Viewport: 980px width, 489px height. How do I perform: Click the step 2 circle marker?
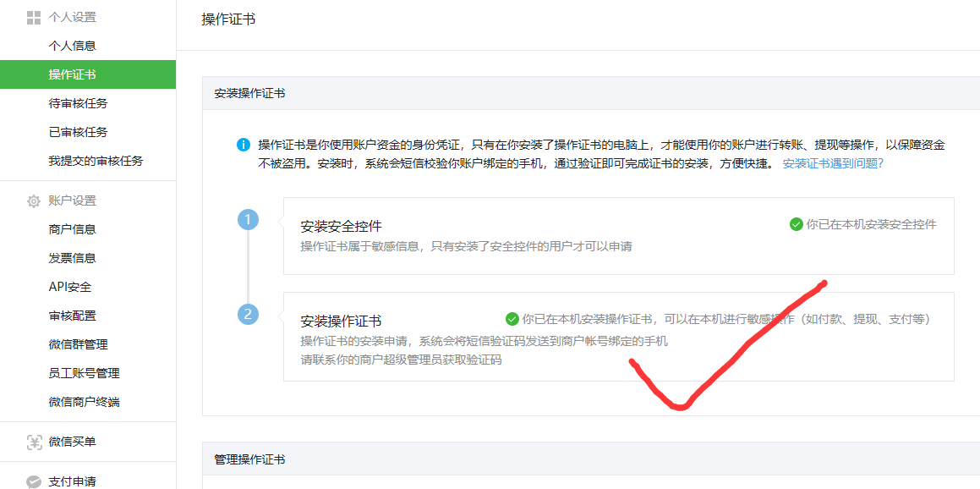(x=248, y=315)
